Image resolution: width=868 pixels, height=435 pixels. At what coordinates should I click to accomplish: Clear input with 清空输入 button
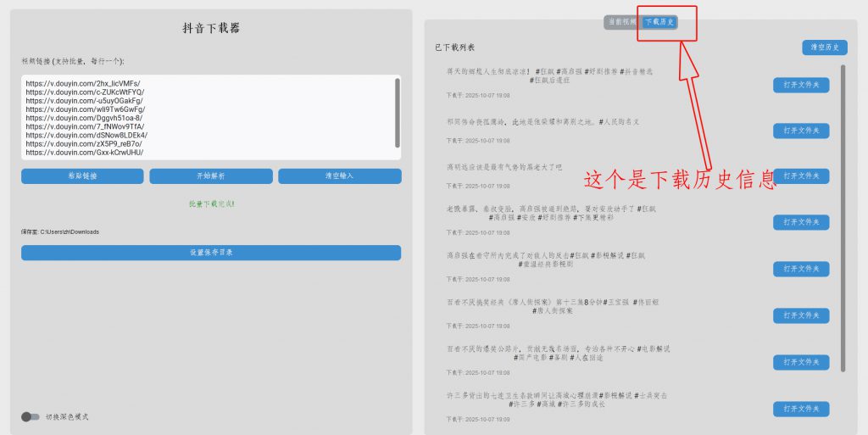pos(339,176)
